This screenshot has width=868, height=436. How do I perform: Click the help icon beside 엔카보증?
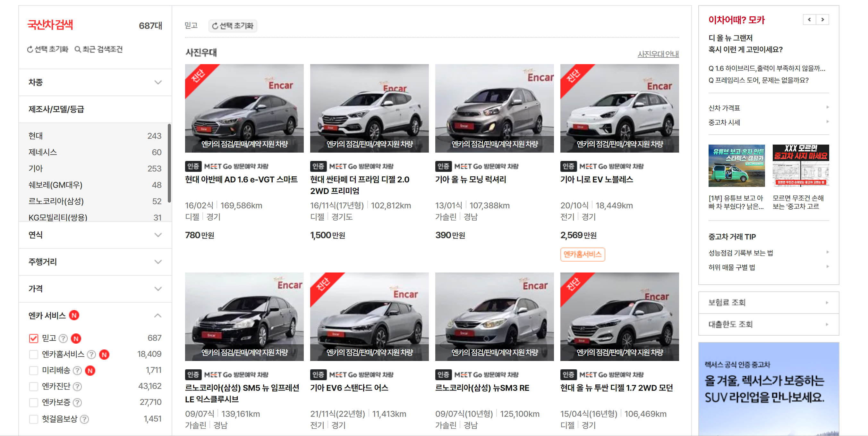tap(78, 403)
